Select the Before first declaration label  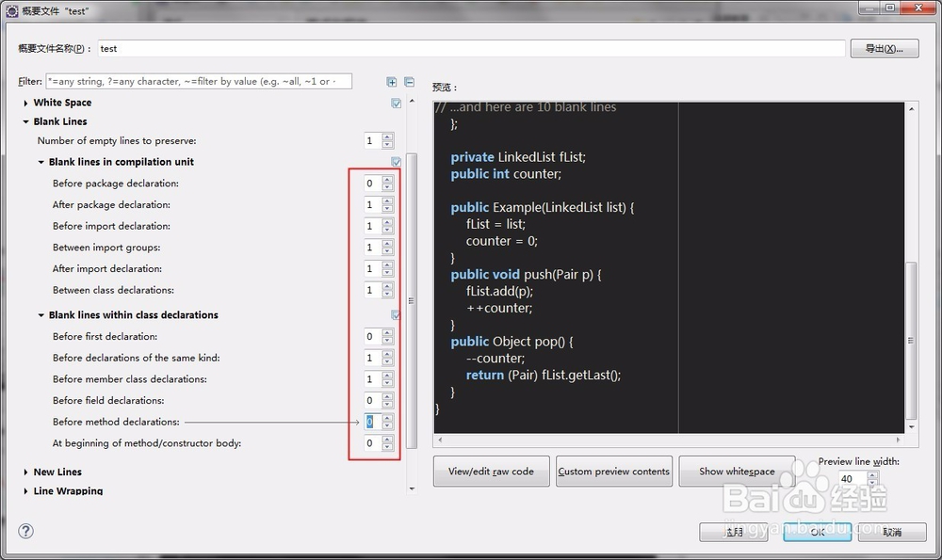click(106, 336)
